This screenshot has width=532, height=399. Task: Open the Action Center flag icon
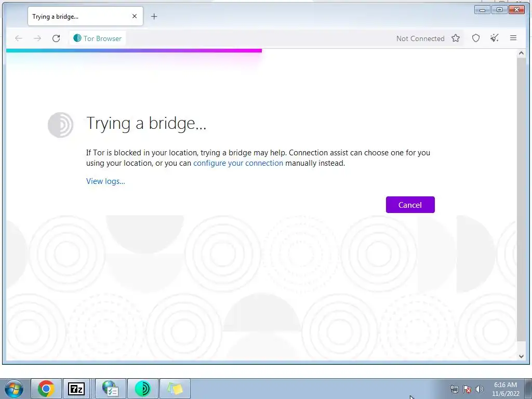coord(467,389)
